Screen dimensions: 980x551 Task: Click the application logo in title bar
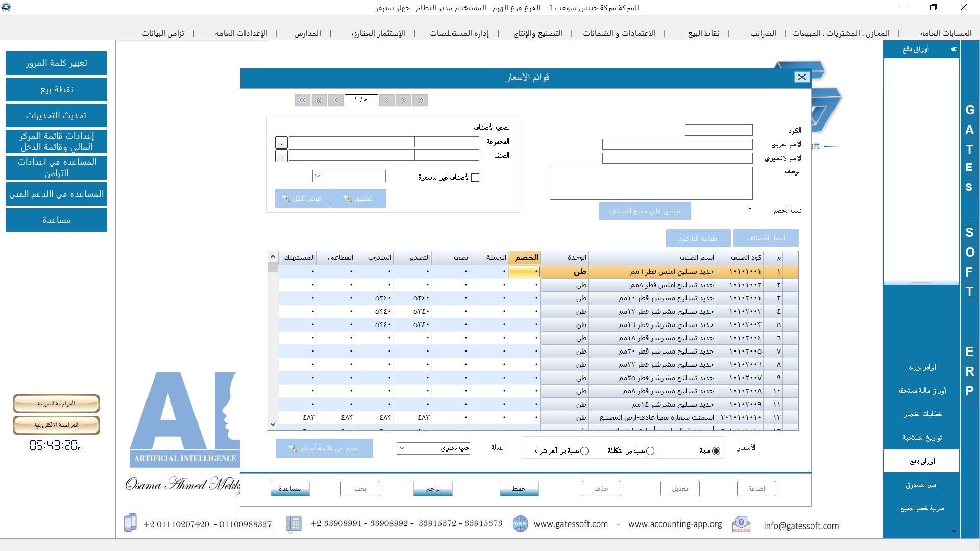click(x=6, y=7)
